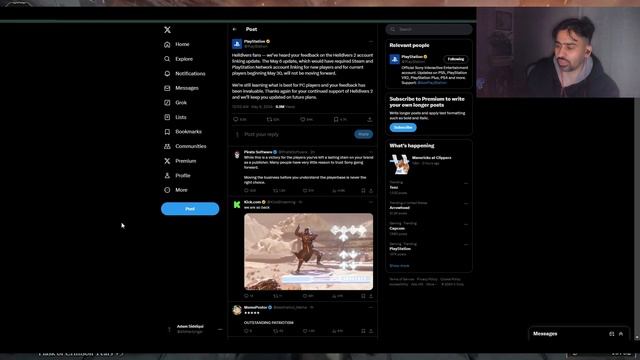Bookmark the MemePoster comment

coord(363,331)
